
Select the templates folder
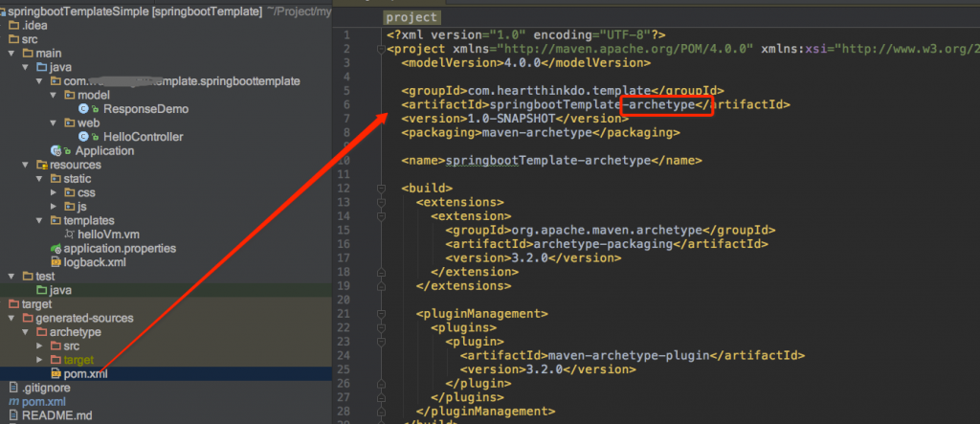pyautogui.click(x=89, y=221)
